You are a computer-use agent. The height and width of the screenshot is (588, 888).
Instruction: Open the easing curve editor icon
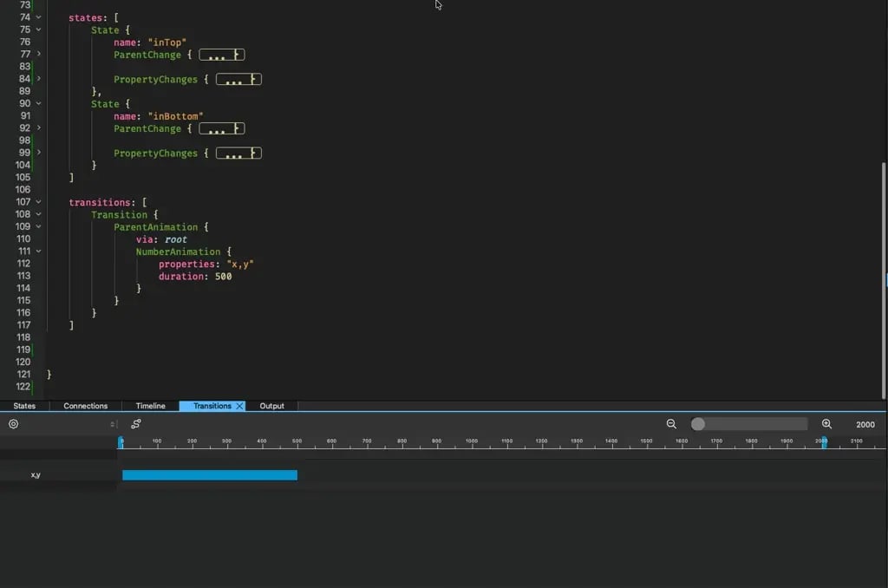(x=136, y=424)
